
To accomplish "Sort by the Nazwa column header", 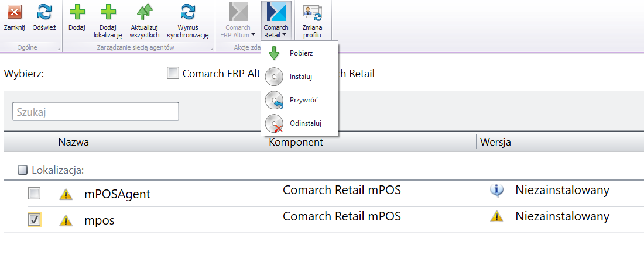I will tap(159, 142).
